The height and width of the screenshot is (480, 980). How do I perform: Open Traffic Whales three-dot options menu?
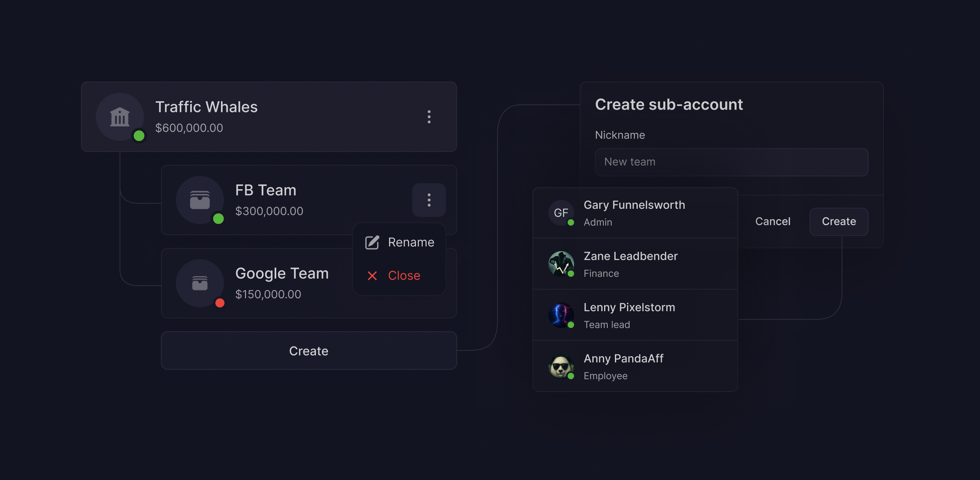pyautogui.click(x=429, y=117)
